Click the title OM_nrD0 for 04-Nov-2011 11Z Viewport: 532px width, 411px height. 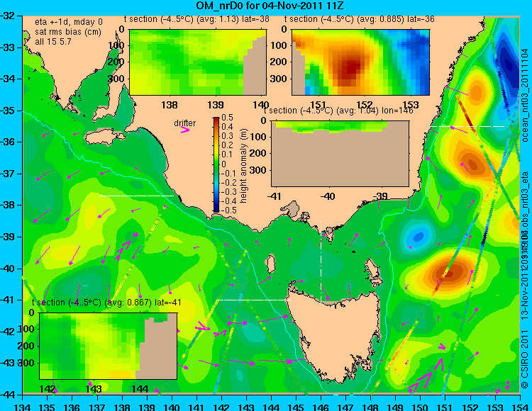click(x=270, y=6)
